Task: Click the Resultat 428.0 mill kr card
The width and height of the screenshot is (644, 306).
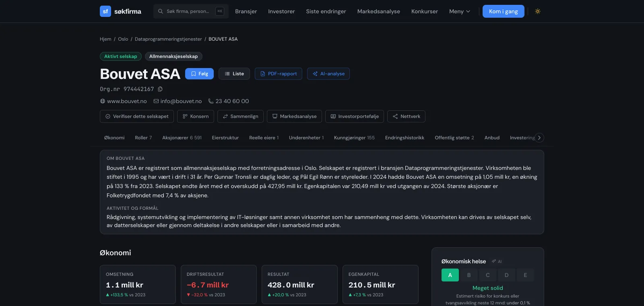Action: click(x=299, y=284)
